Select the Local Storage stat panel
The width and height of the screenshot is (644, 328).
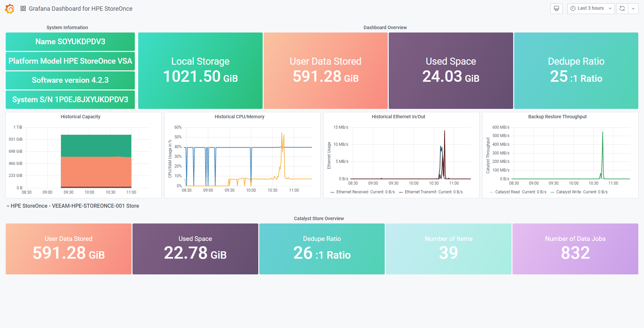(x=200, y=71)
